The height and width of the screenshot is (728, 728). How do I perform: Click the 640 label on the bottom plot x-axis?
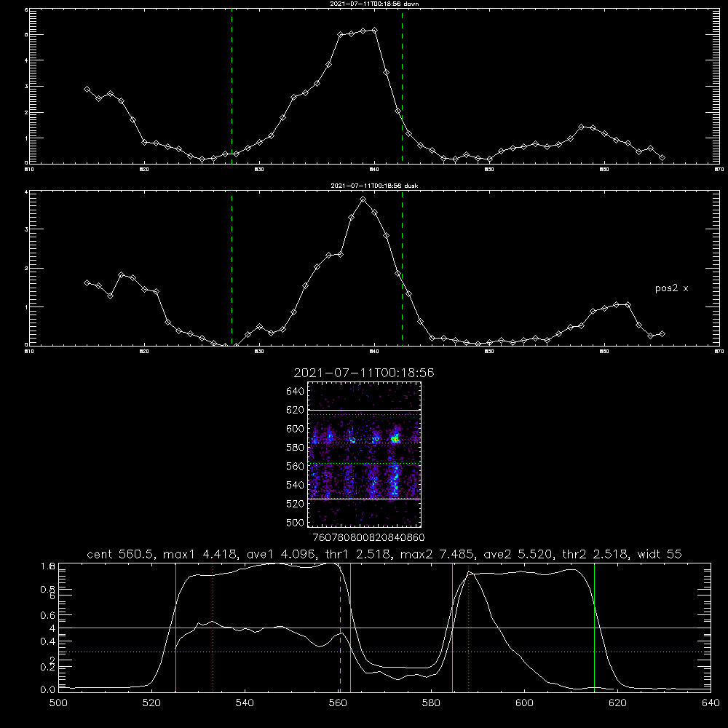pyautogui.click(x=711, y=703)
